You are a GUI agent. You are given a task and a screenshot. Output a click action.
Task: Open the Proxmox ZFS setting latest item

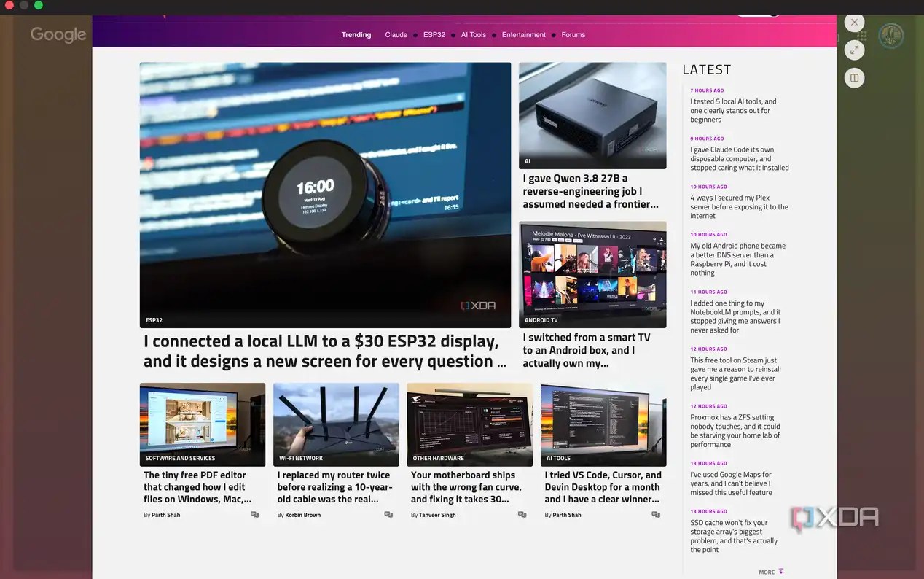[x=735, y=431]
